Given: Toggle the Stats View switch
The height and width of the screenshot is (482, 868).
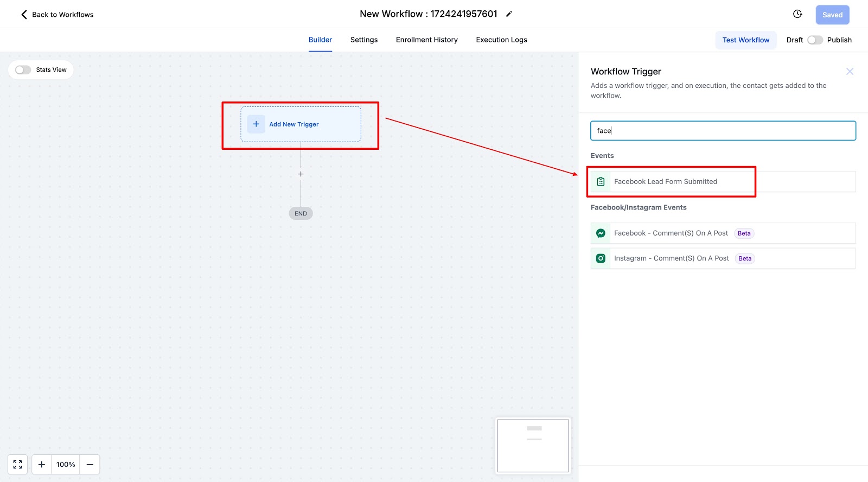Looking at the screenshot, I should click(23, 69).
